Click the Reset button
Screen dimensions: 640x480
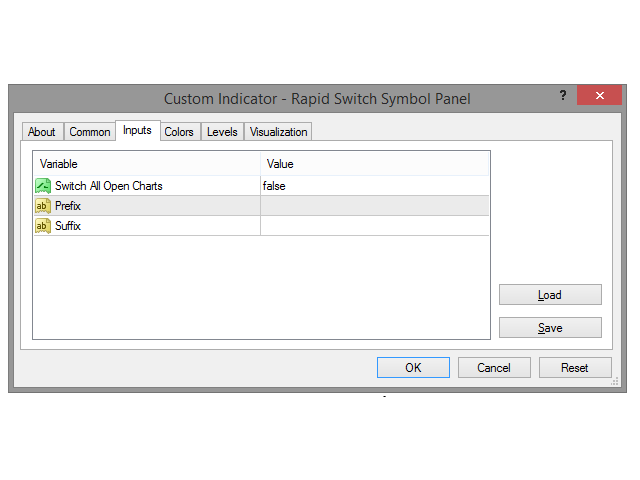click(575, 368)
